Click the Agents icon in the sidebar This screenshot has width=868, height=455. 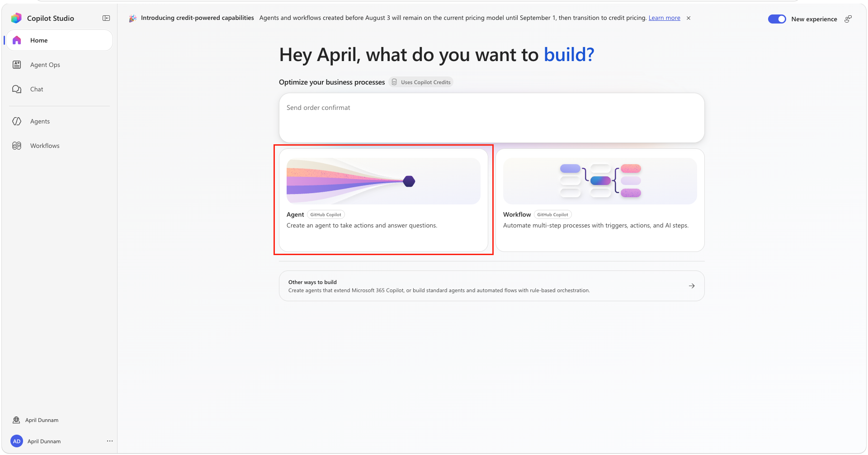[x=17, y=121]
